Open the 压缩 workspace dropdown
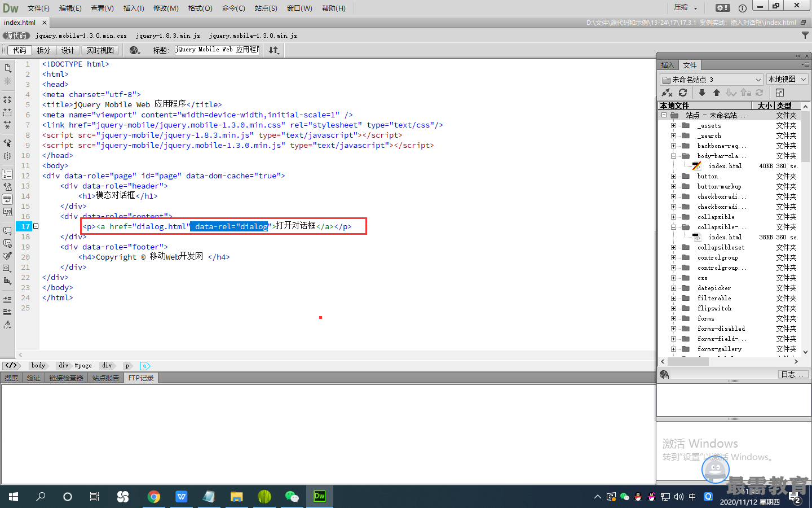 (x=686, y=8)
